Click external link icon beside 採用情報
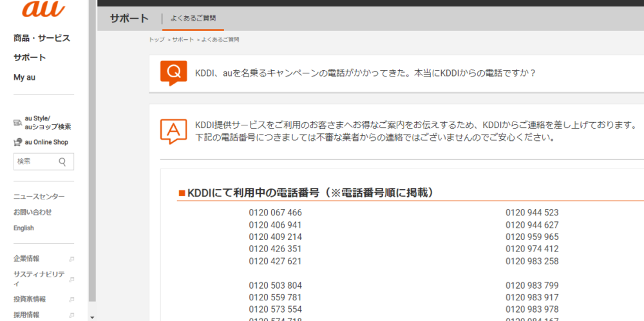 coord(71,315)
